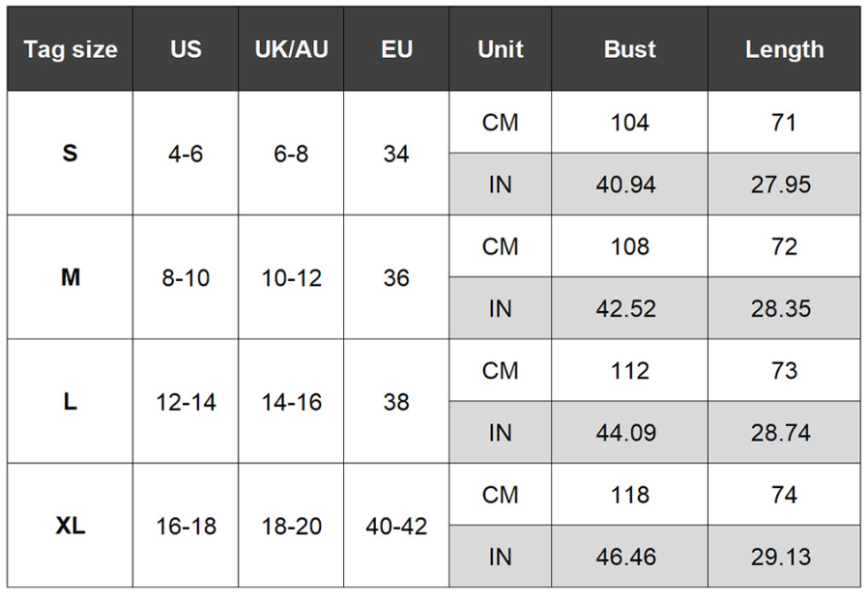Click the Unit column header
This screenshot has width=868, height=600.
coord(501,49)
